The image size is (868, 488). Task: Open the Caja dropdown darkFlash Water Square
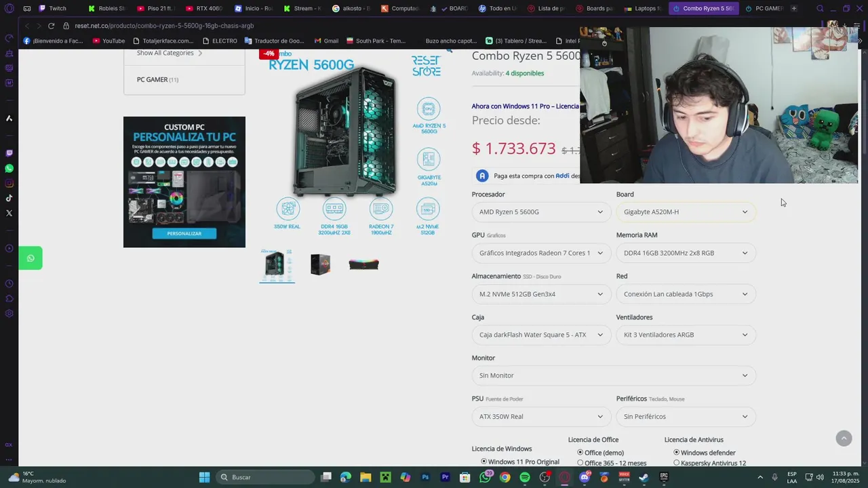(x=541, y=335)
